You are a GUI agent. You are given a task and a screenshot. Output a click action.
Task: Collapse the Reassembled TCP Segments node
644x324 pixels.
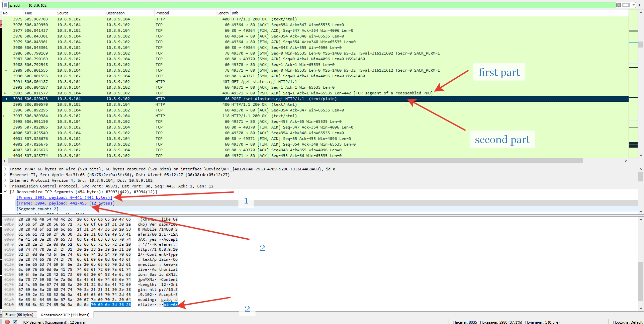(5, 192)
